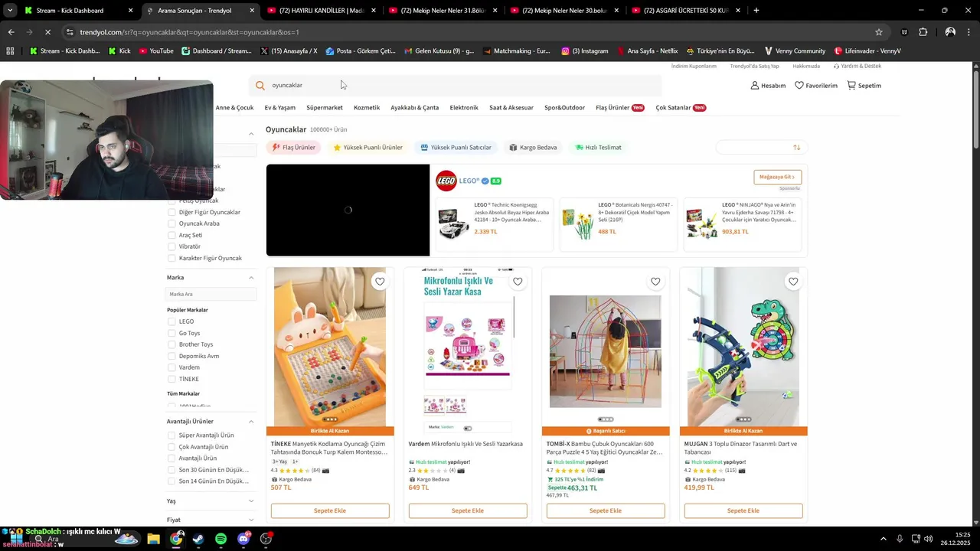Screen dimensions: 980x551
Task: Open Steam from the taskbar
Action: [198, 539]
